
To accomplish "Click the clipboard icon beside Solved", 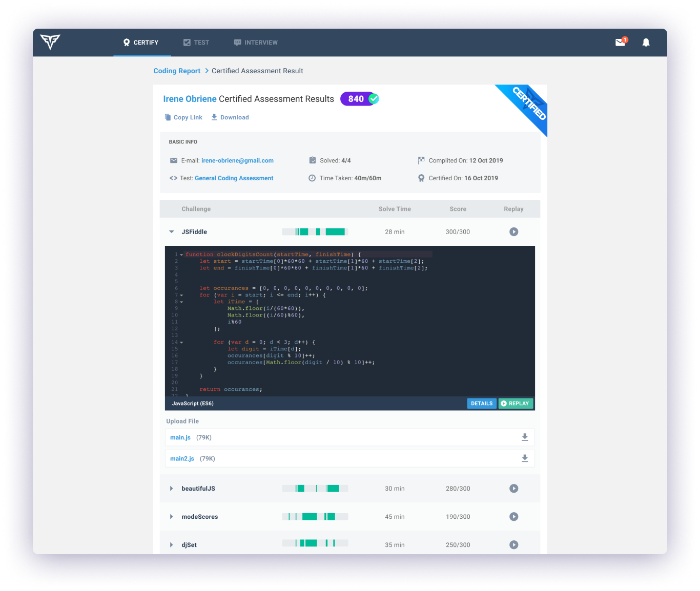I will (313, 160).
